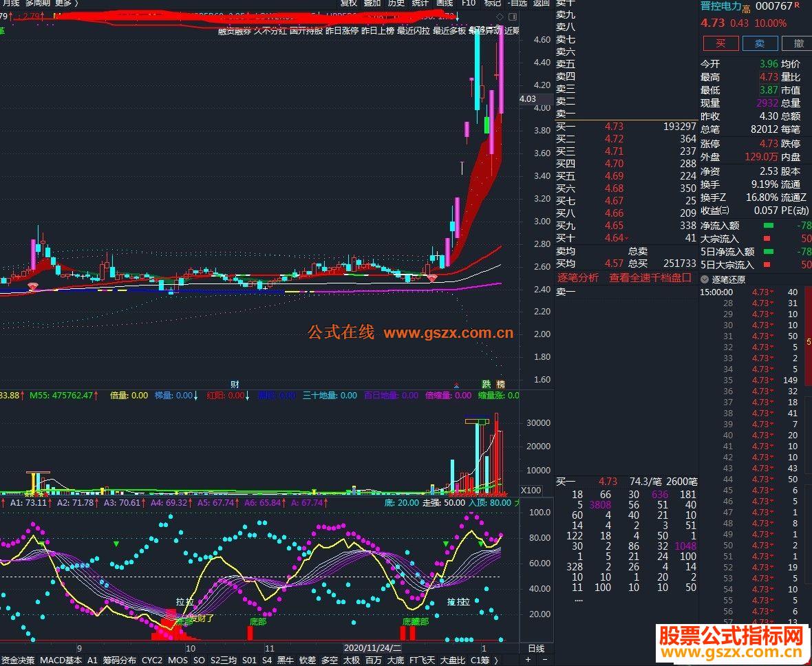Open the 股票公式指标网 banner link
Screen dimensions: 812x666
(x=731, y=644)
